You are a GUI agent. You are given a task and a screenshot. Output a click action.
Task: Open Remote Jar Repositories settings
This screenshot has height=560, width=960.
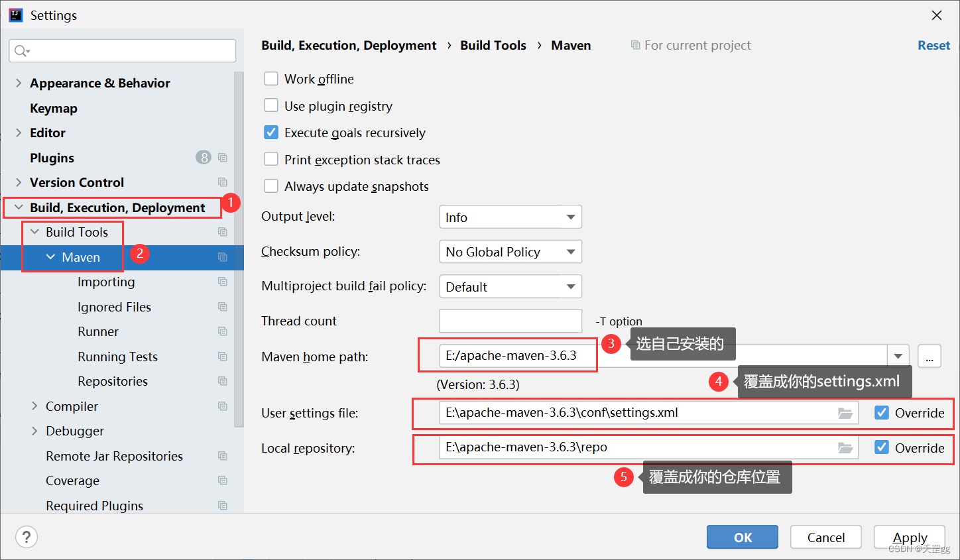(114, 456)
